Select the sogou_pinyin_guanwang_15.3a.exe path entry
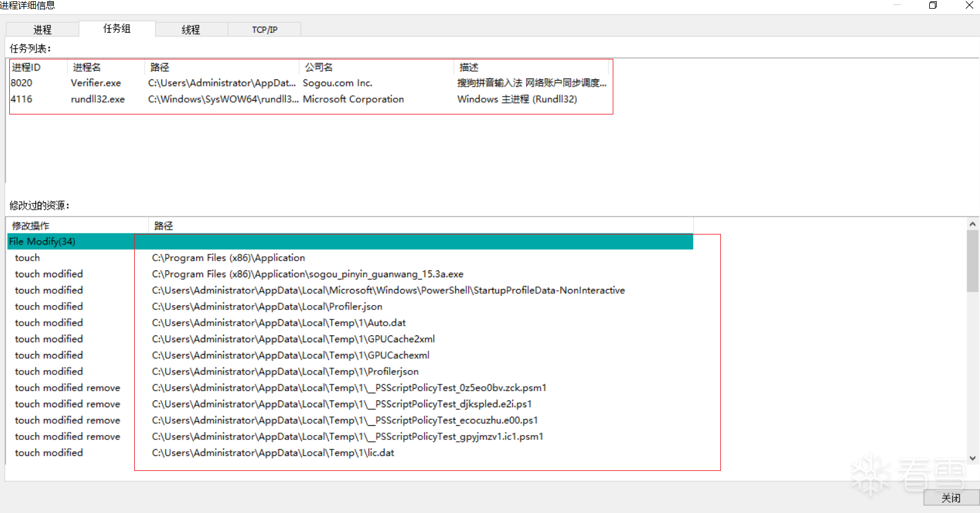Viewport: 980px width, 513px height. (x=307, y=274)
